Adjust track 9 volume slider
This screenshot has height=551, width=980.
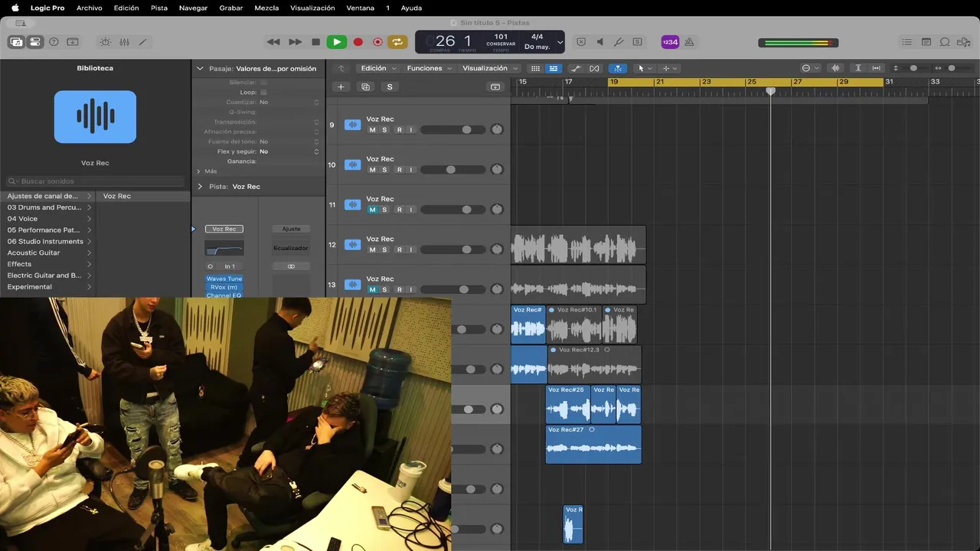tap(452, 130)
